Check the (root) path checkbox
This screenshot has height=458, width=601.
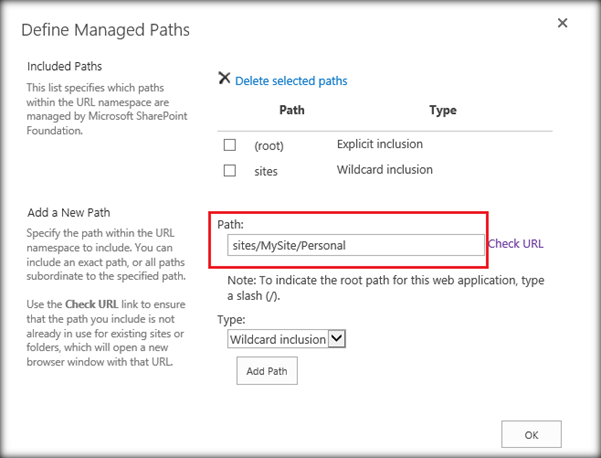click(x=230, y=145)
